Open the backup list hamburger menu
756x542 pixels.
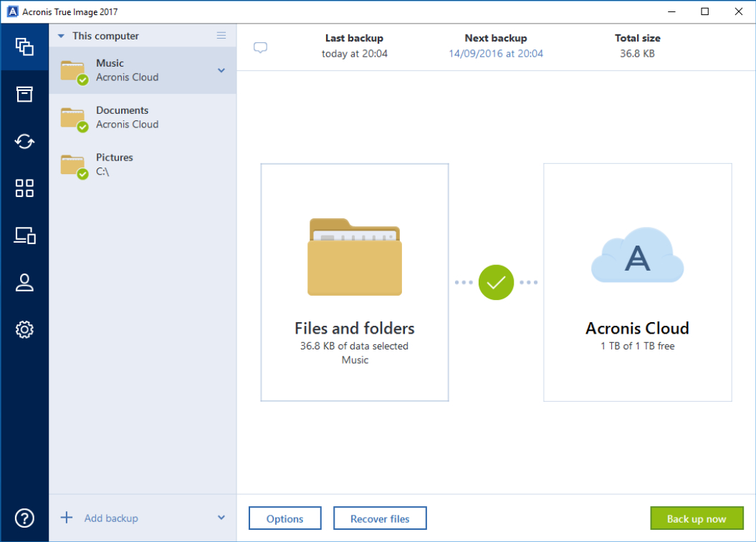click(x=221, y=36)
